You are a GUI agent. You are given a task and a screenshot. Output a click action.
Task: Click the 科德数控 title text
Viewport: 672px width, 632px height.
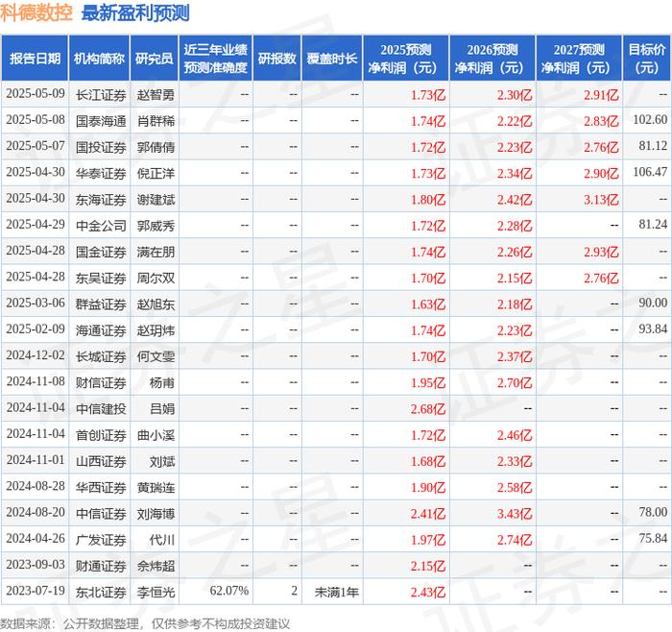point(36,13)
